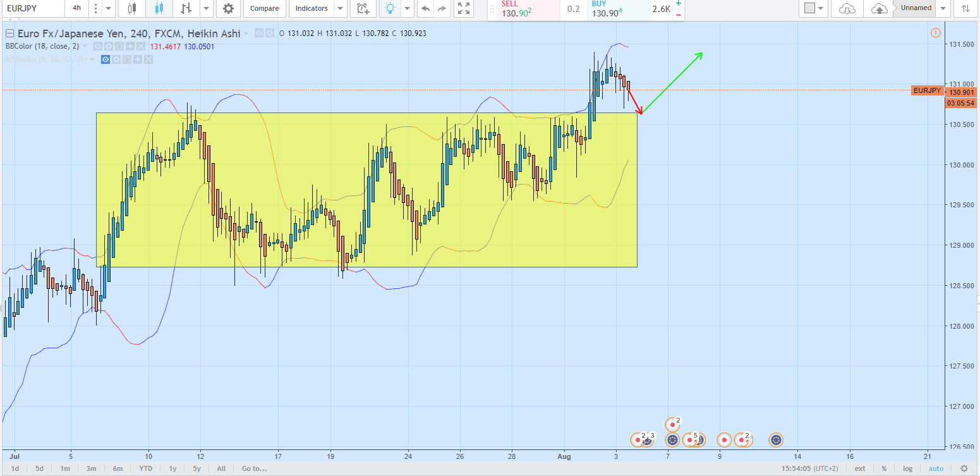980x476 pixels.
Task: Show the hidden Ichimoku indicator
Action: coord(106,59)
